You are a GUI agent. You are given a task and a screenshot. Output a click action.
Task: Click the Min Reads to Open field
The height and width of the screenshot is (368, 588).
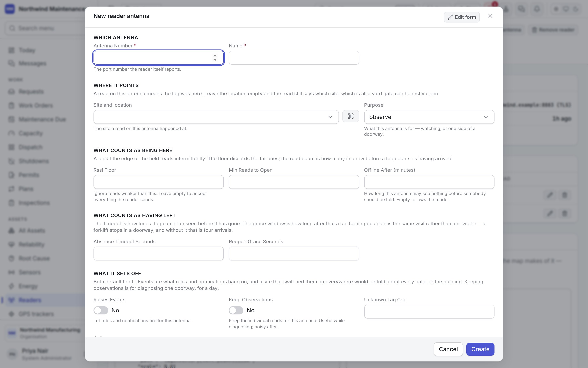(x=294, y=182)
